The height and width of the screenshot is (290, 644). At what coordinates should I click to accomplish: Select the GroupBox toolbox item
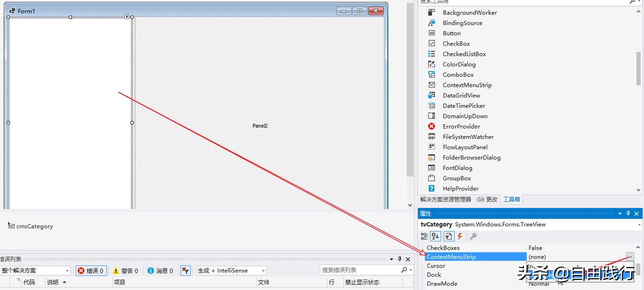456,178
